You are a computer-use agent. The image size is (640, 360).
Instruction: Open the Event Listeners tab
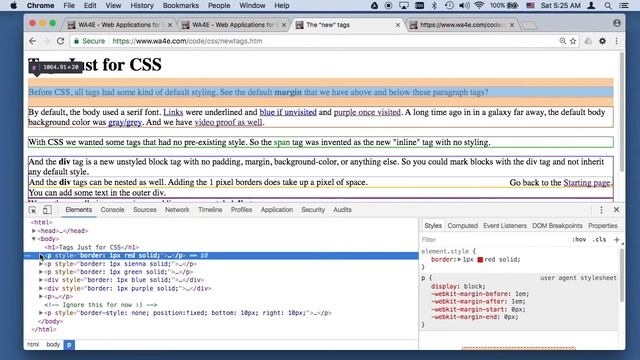505,226
